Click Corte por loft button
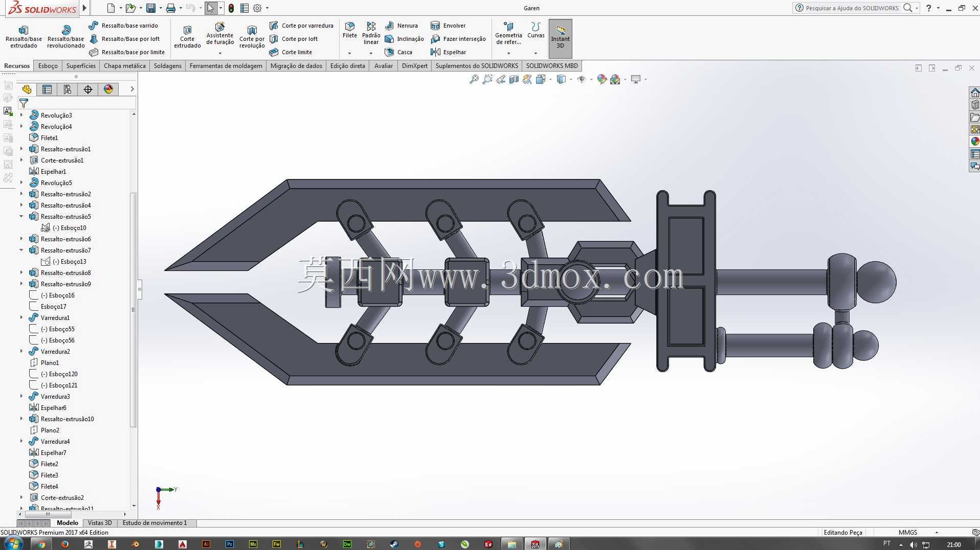Image resolution: width=980 pixels, height=550 pixels. 294,39
